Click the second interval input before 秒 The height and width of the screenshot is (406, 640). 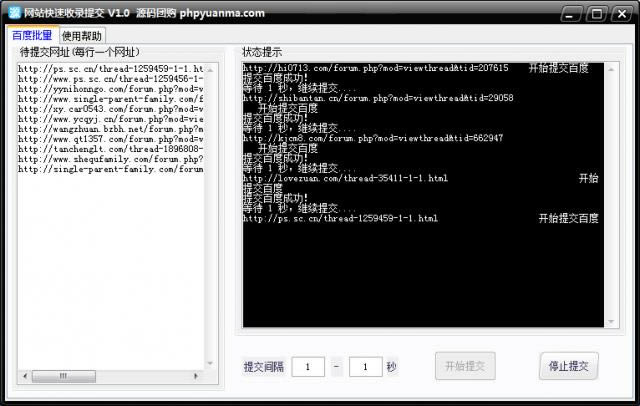click(366, 367)
